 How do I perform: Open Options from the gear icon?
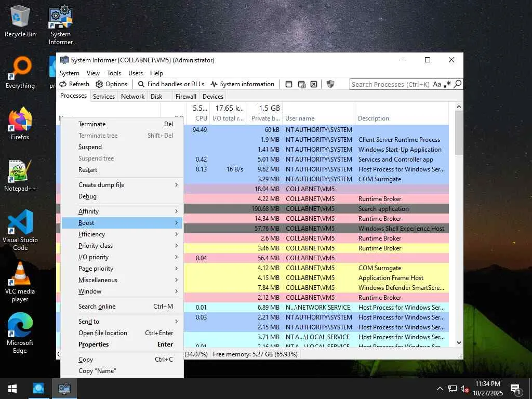pos(111,84)
